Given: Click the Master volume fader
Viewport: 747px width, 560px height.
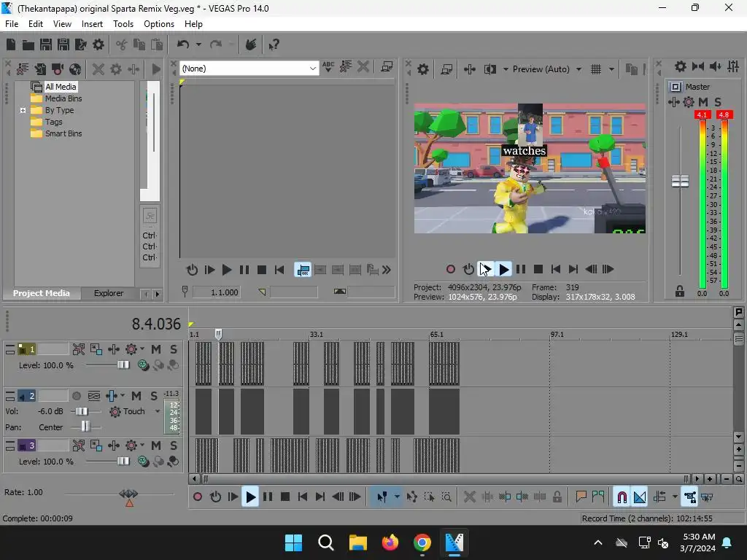Looking at the screenshot, I should [x=680, y=181].
